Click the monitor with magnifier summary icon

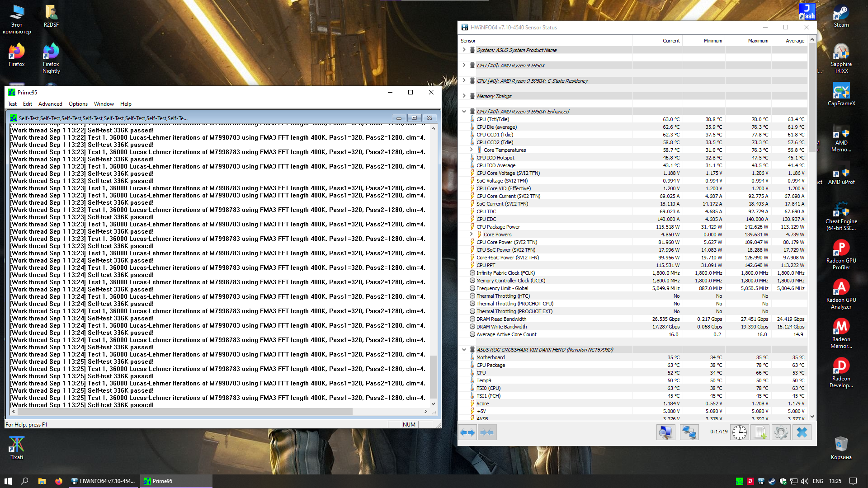(665, 432)
